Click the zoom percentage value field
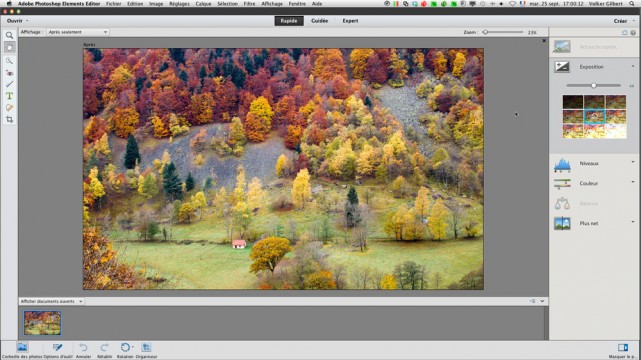The image size is (641, 360). (532, 32)
